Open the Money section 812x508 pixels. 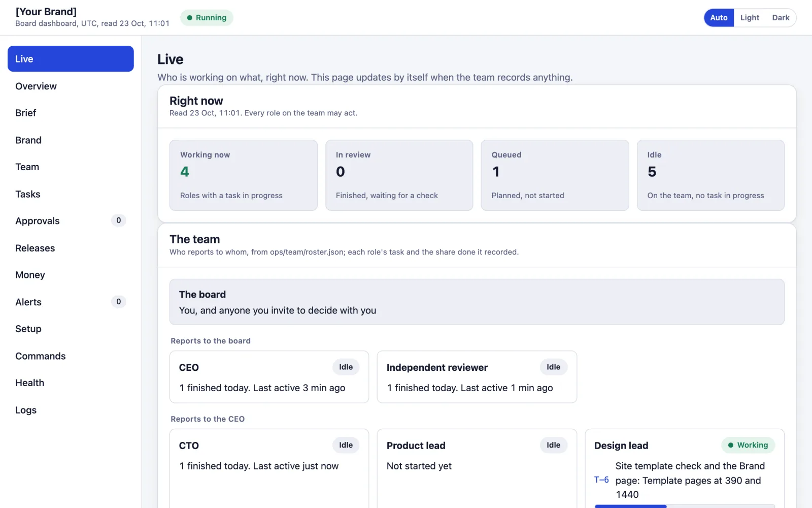(71, 275)
